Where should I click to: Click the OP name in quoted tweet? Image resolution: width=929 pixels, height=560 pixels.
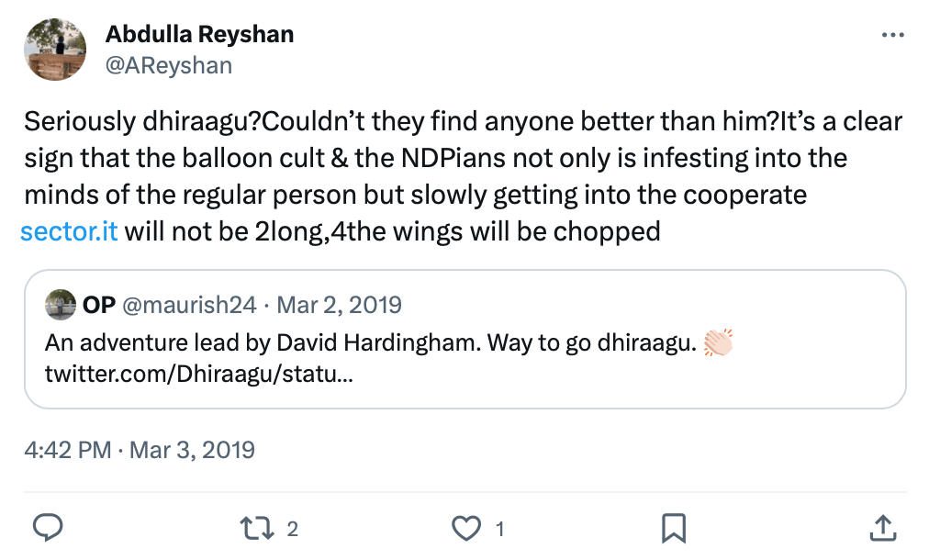point(99,304)
